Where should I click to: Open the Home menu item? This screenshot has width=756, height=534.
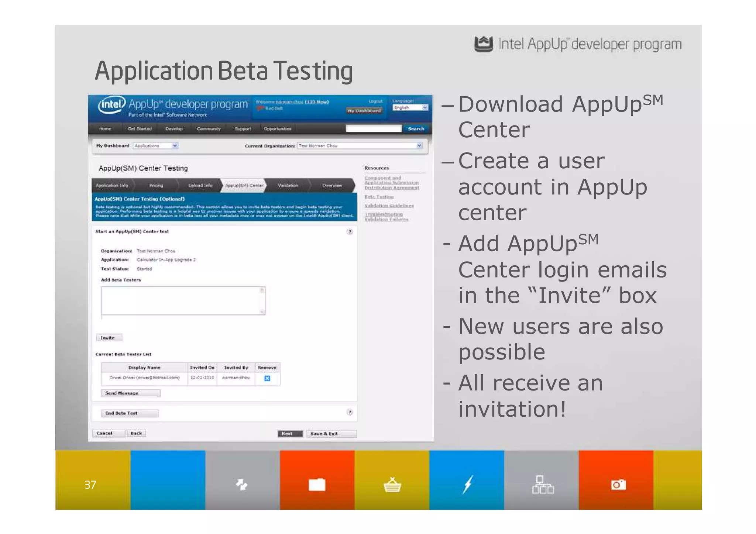105,129
